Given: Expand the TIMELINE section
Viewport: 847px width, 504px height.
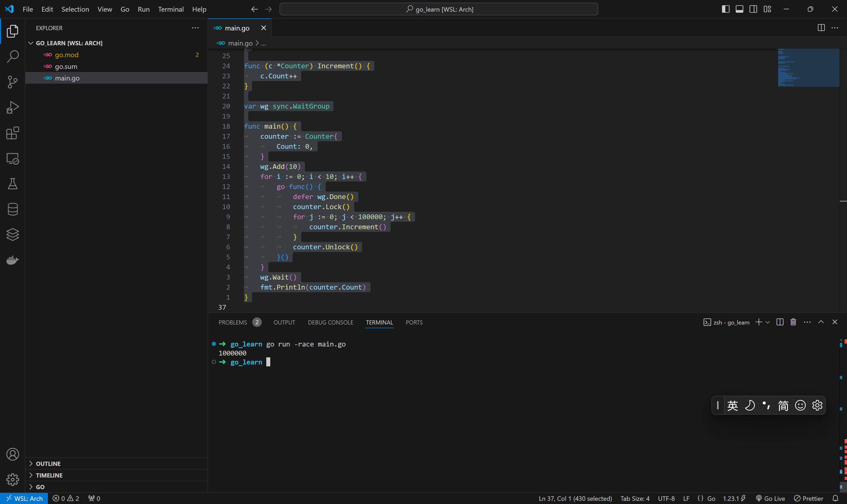Looking at the screenshot, I should (x=49, y=475).
